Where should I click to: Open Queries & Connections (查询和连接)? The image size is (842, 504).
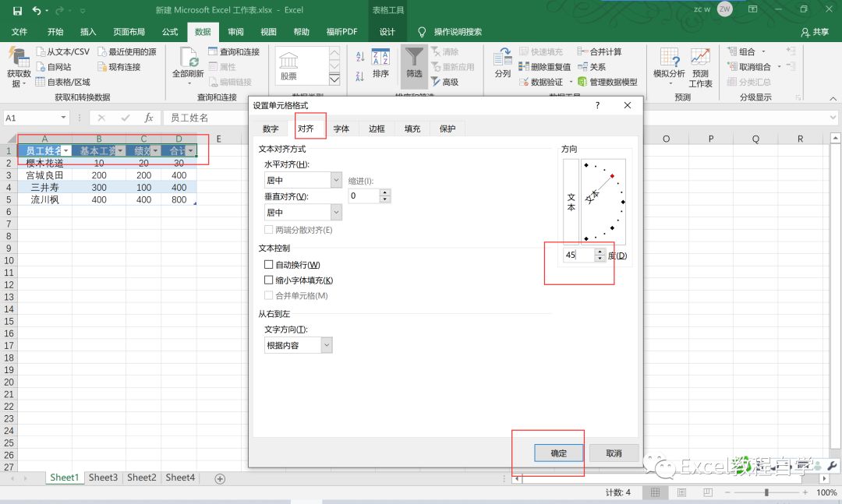tap(234, 51)
